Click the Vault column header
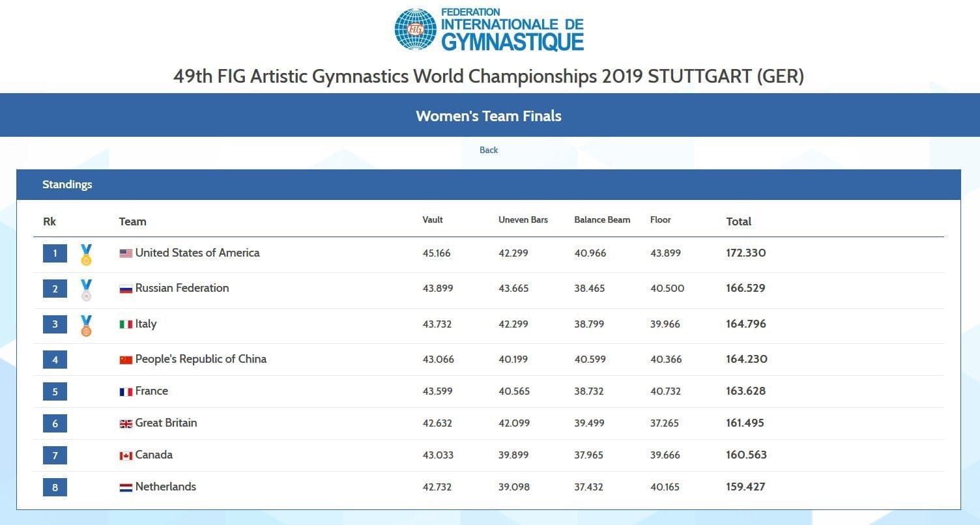This screenshot has width=980, height=525. click(x=433, y=220)
